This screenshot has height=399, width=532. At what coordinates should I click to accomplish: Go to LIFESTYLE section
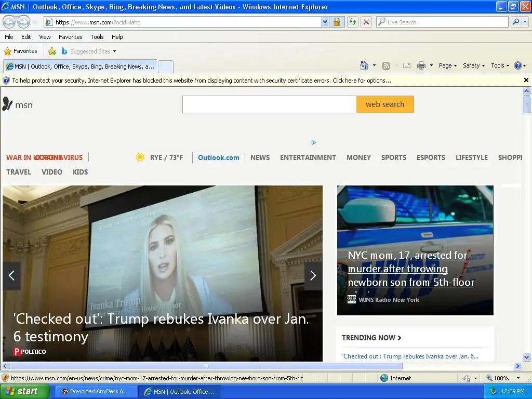point(472,158)
